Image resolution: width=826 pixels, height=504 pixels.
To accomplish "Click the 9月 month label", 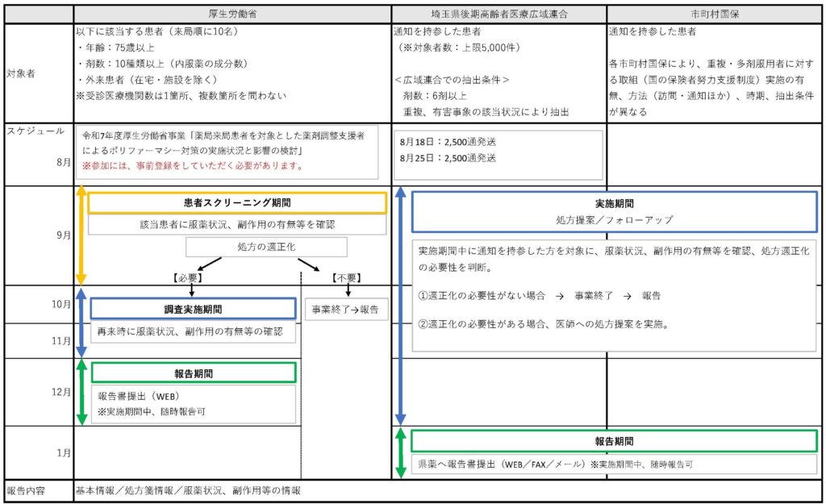I will coord(63,235).
